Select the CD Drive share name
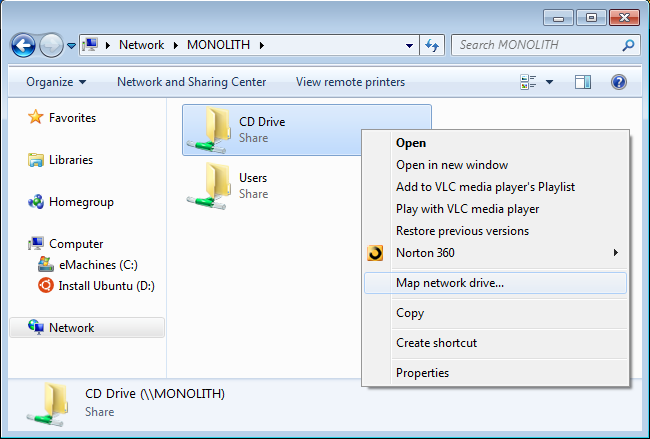The height and width of the screenshot is (439, 650). [x=262, y=122]
